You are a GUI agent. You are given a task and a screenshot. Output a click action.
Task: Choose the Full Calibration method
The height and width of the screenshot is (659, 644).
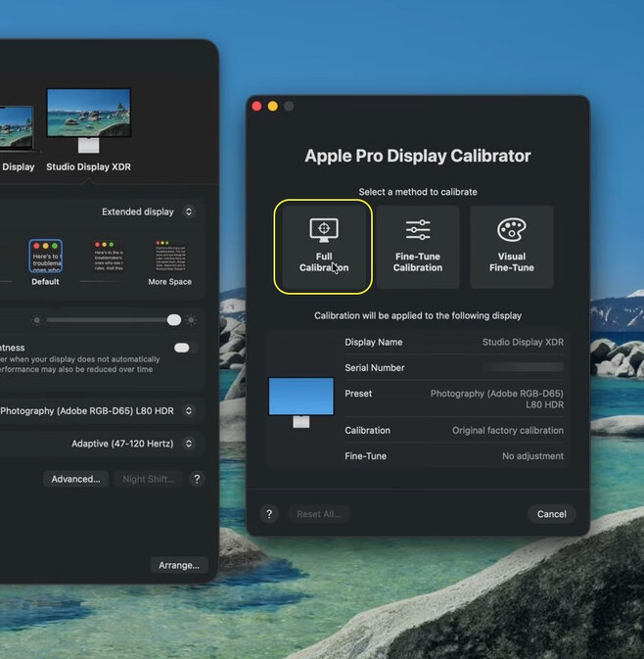click(324, 247)
